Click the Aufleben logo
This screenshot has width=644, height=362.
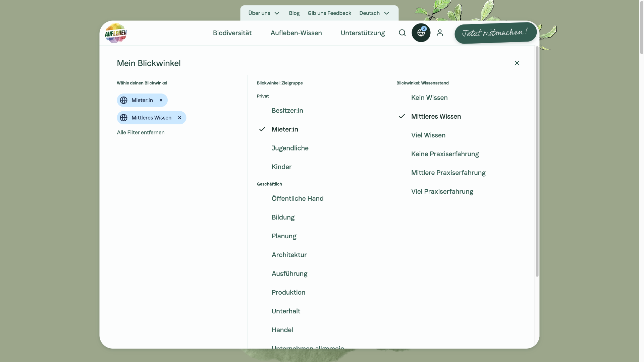tap(116, 33)
